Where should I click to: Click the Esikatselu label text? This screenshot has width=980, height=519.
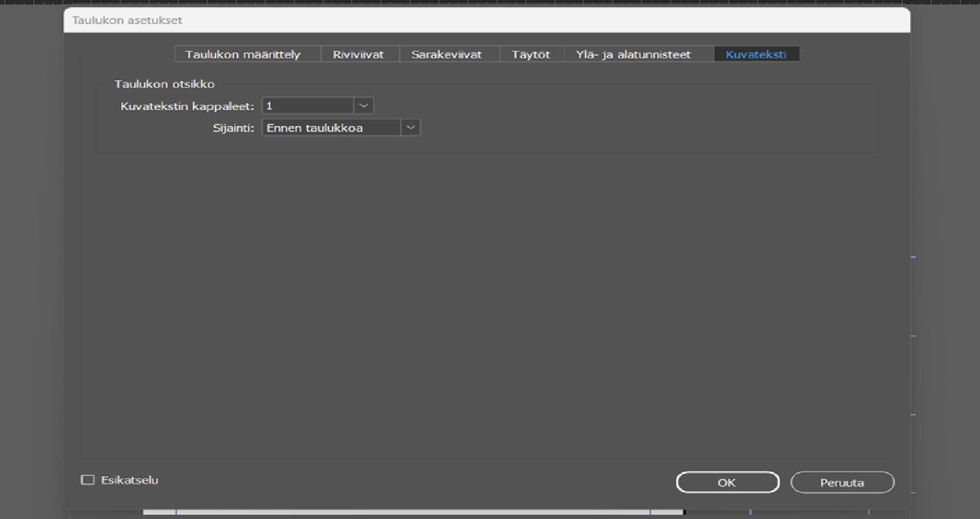[x=130, y=480]
